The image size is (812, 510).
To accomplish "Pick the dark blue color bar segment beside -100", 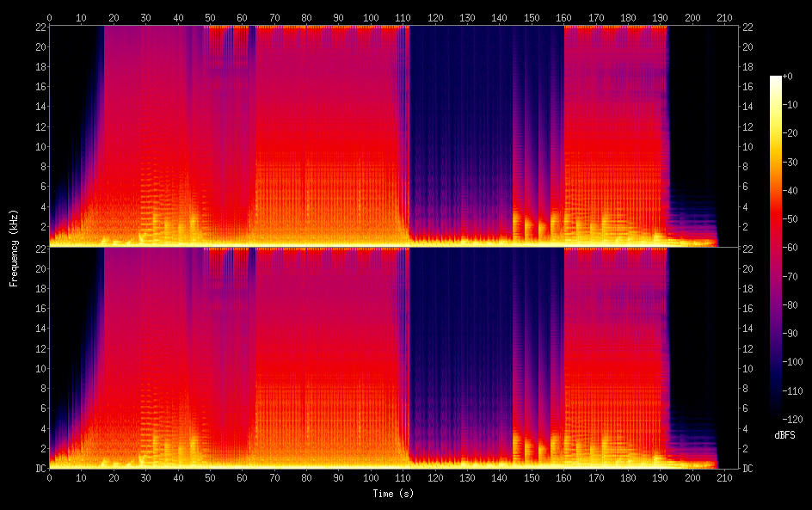I will [776, 363].
